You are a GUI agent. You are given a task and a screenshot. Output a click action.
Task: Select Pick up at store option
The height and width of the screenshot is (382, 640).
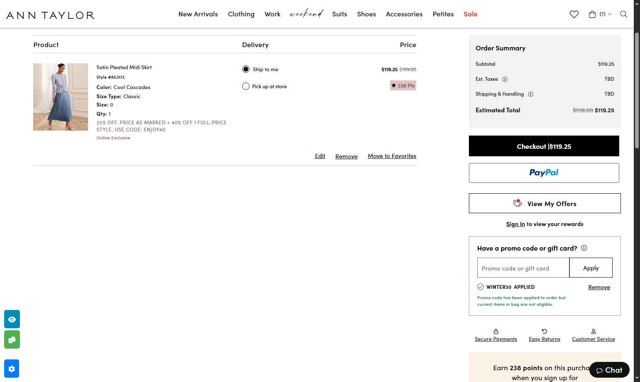246,87
